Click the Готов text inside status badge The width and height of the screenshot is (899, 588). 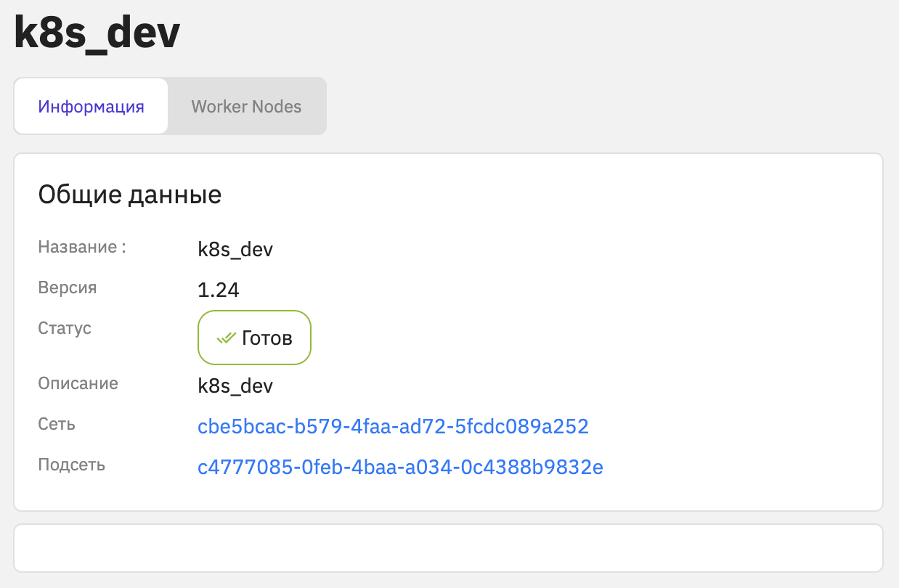(x=267, y=338)
